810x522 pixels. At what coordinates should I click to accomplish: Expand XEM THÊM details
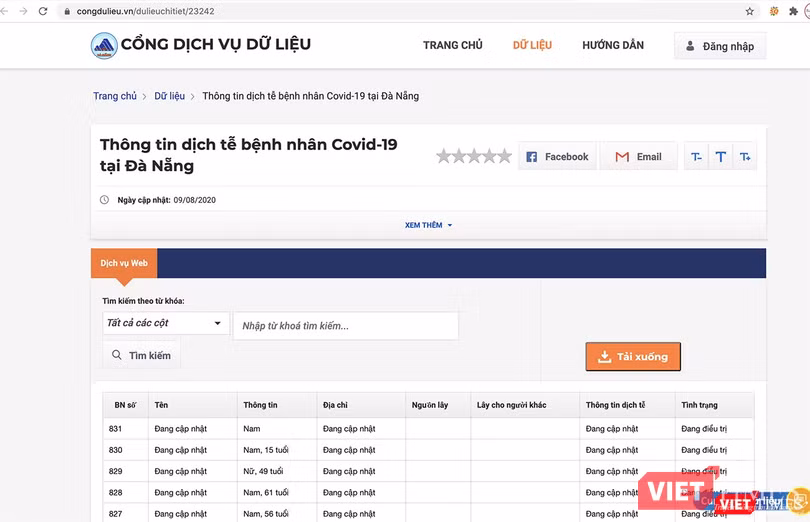coord(428,225)
